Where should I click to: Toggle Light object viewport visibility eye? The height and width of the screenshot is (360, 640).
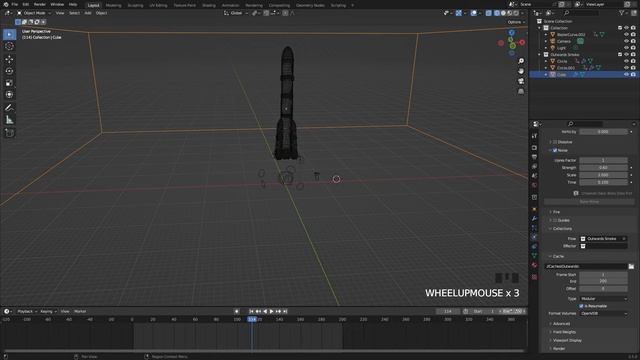click(626, 48)
